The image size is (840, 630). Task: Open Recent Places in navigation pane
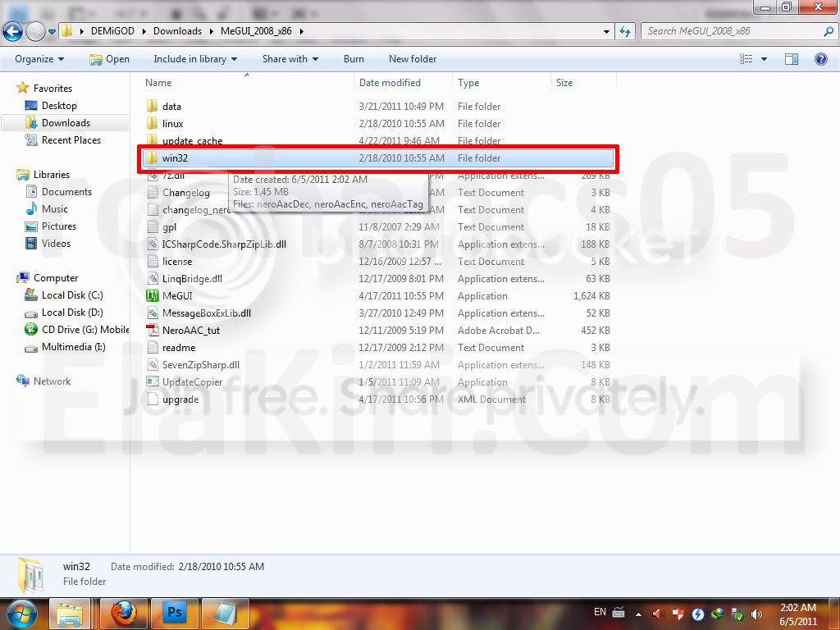click(71, 139)
